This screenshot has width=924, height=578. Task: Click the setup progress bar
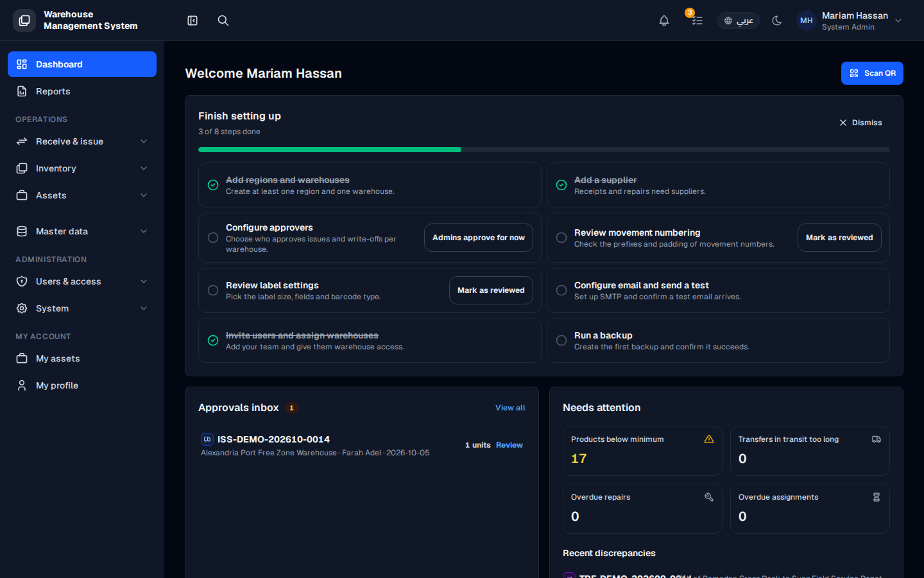coord(544,150)
